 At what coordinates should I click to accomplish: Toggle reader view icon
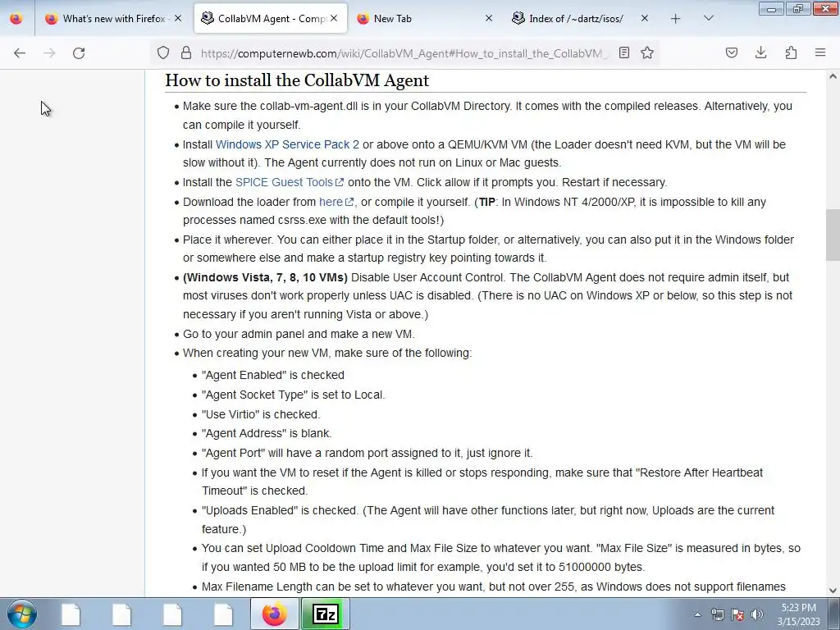pos(624,52)
